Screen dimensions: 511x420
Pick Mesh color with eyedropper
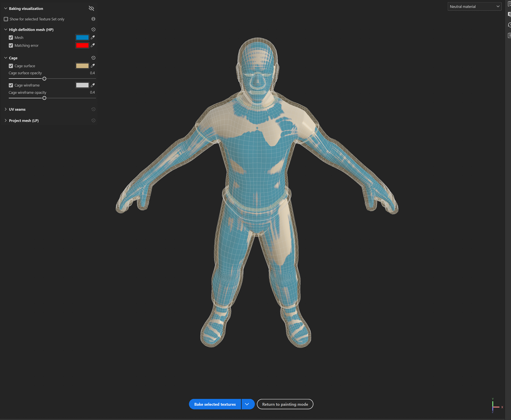click(93, 38)
